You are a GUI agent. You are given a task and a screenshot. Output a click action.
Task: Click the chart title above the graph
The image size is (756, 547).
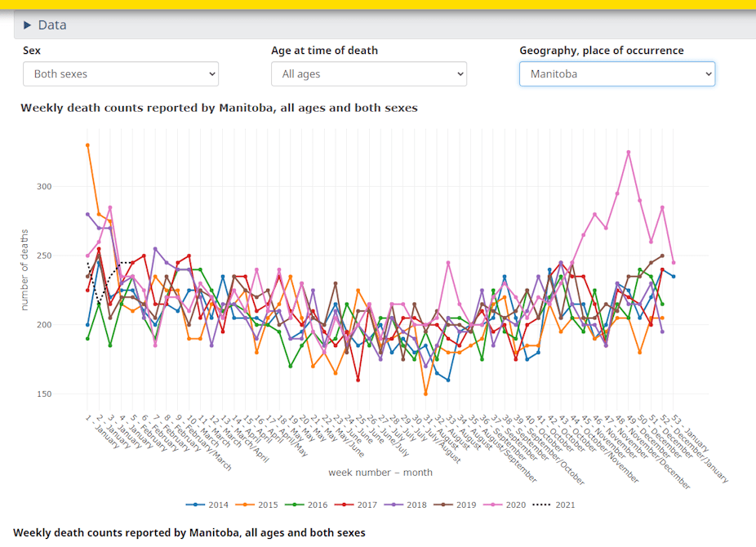point(219,108)
